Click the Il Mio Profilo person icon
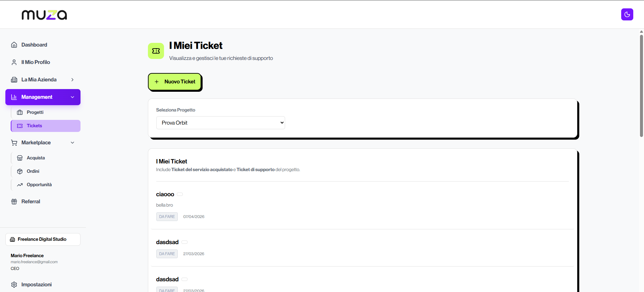644x292 pixels. click(x=14, y=62)
